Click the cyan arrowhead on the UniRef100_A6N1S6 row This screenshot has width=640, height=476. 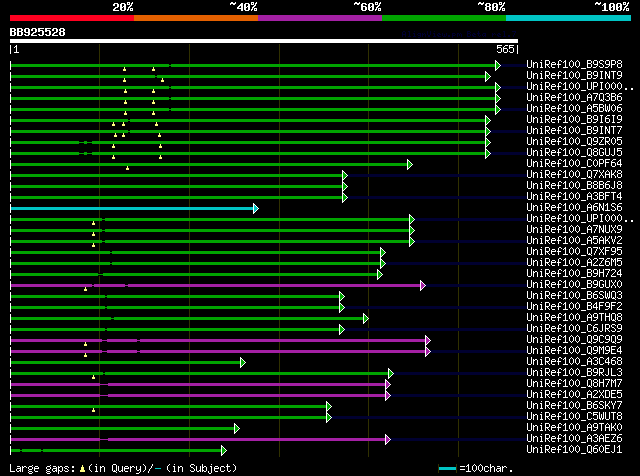tap(256, 209)
